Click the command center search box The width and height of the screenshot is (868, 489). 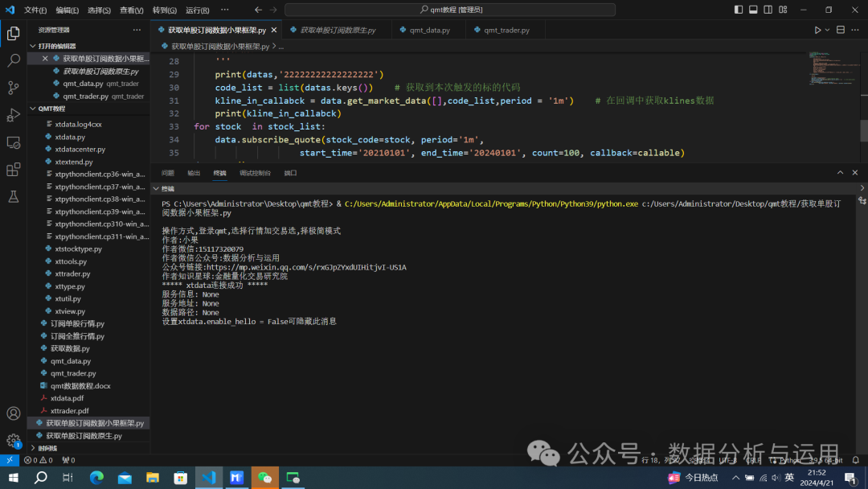pyautogui.click(x=450, y=10)
